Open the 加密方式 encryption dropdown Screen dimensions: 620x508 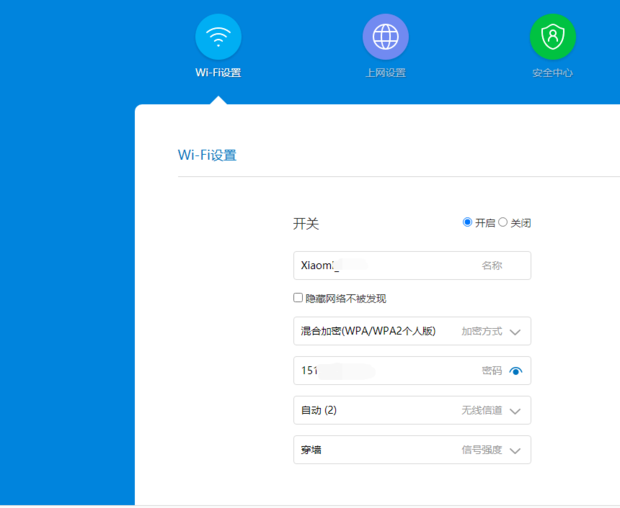[x=412, y=331]
